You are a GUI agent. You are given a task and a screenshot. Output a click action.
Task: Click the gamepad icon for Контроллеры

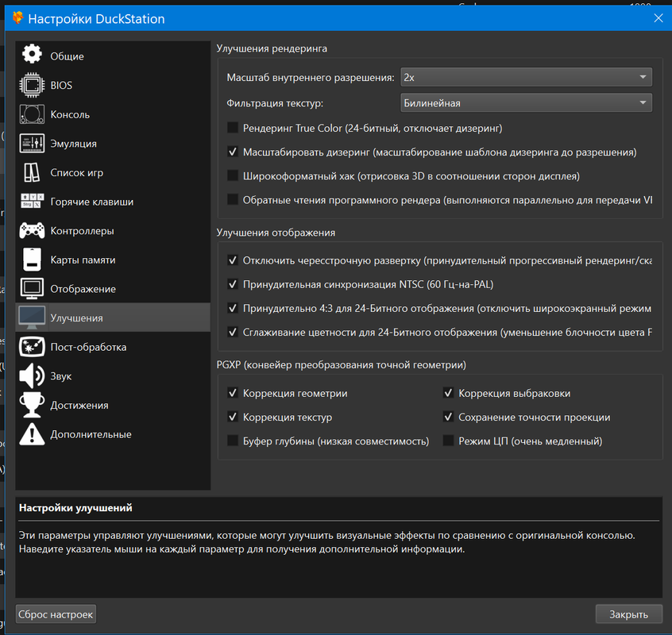(32, 230)
